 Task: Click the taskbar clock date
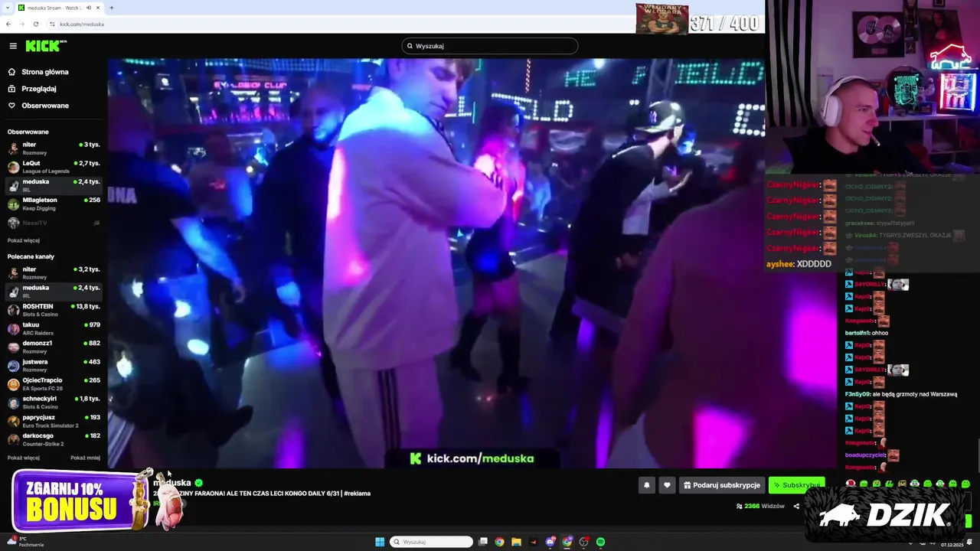point(951,544)
